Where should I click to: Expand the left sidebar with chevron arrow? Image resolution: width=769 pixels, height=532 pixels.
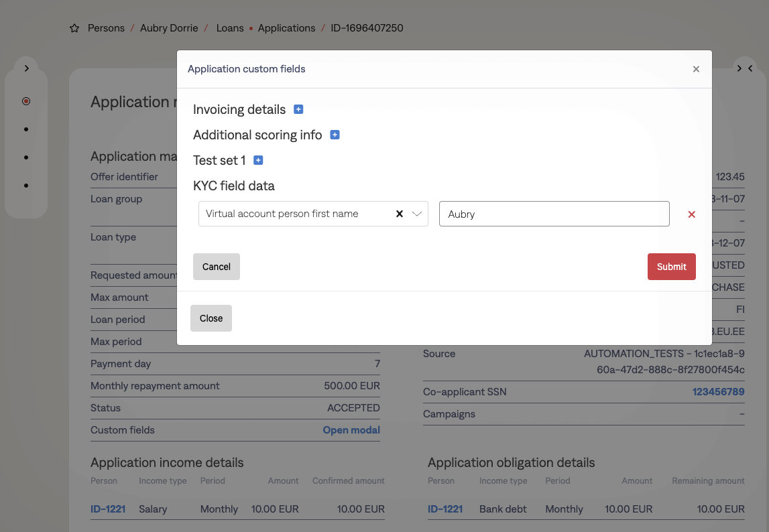pos(26,68)
